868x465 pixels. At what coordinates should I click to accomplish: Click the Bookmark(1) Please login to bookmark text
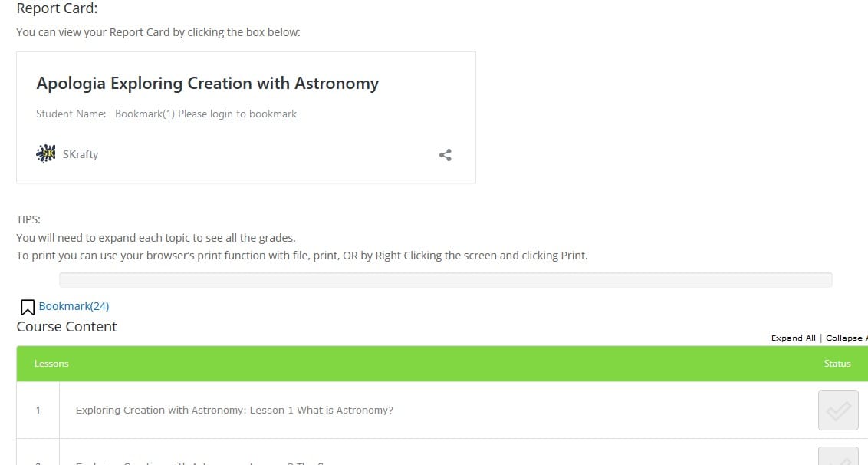[x=205, y=114]
